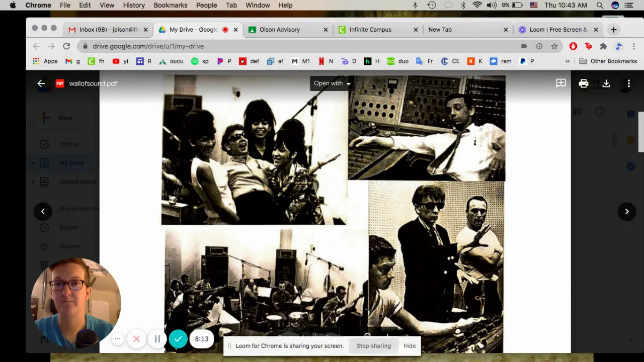Close the My Drive tab

235,30
